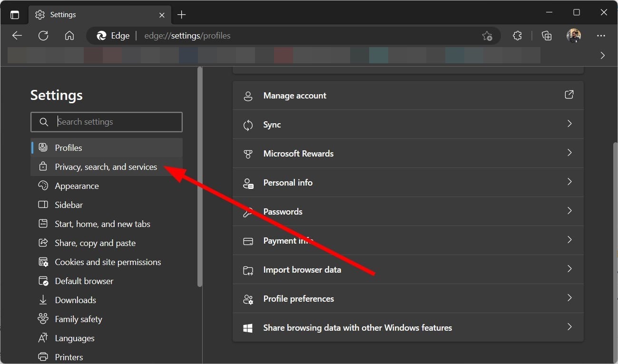Expand Profile preferences chevron
Screen dimensions: 618x364
point(569,298)
